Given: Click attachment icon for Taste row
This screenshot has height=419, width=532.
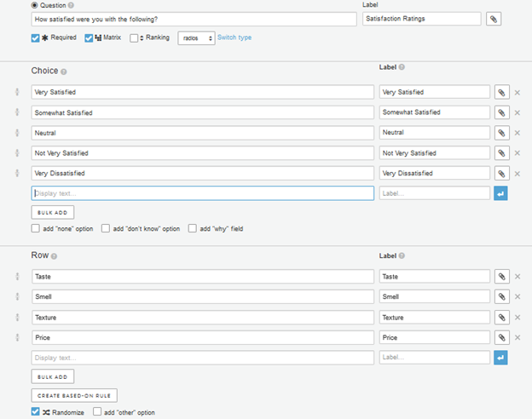Looking at the screenshot, I should point(501,277).
